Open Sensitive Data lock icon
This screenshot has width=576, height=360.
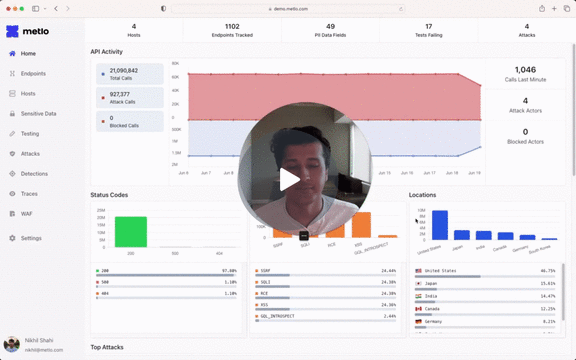tap(12, 114)
